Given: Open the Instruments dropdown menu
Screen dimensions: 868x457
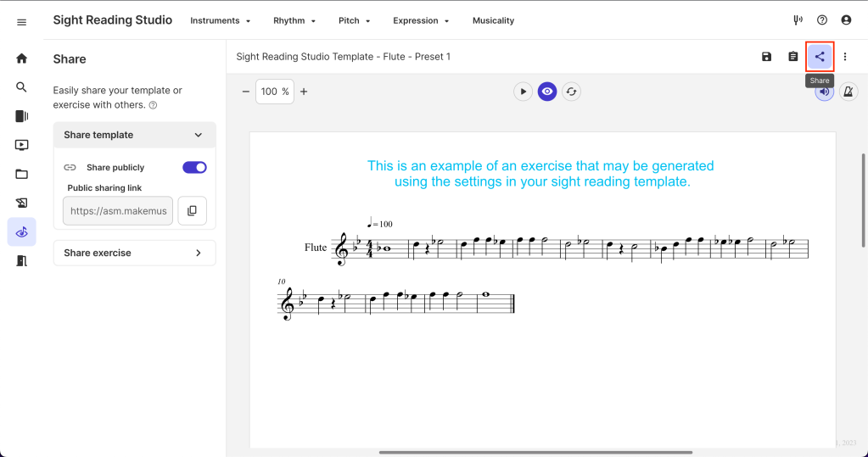Looking at the screenshot, I should (220, 20).
